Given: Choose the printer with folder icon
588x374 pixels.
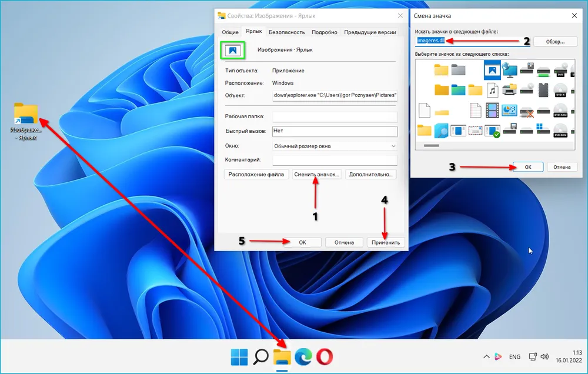Looking at the screenshot, I should tap(509, 90).
